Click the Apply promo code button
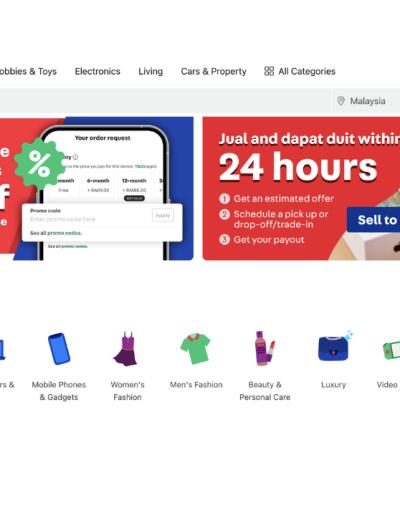Image resolution: width=400 pixels, height=516 pixels. [x=163, y=215]
